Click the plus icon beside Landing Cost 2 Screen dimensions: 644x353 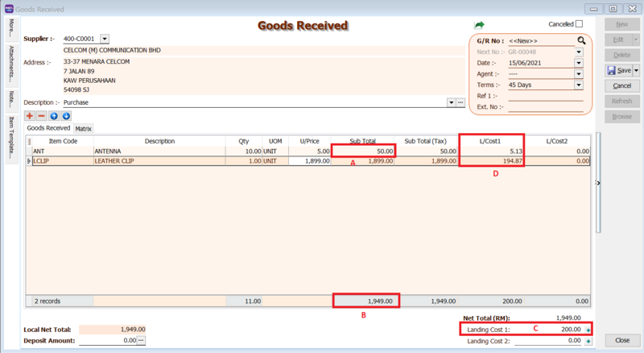point(588,341)
